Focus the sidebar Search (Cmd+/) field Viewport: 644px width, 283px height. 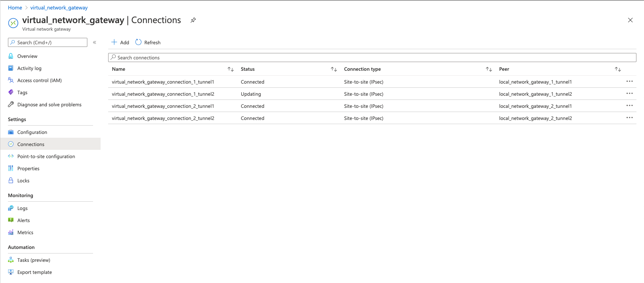48,42
